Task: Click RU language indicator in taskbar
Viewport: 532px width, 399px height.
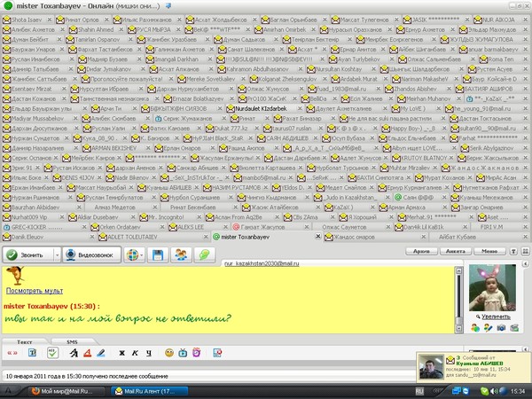Action: 419,391
